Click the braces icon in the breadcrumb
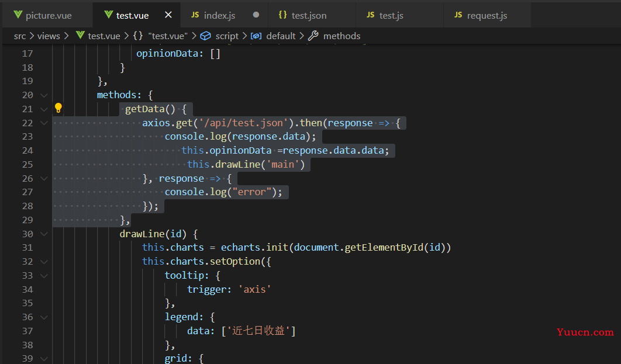621x364 pixels. coord(138,36)
